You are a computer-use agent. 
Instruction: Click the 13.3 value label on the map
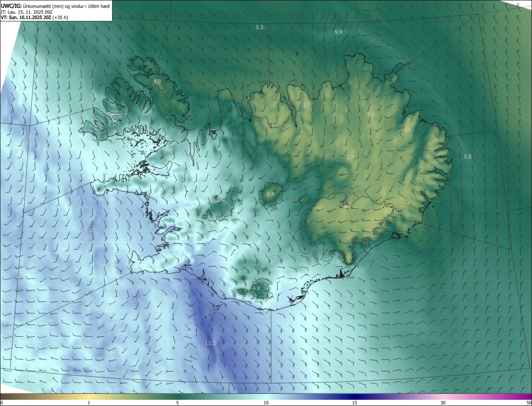click(211, 343)
